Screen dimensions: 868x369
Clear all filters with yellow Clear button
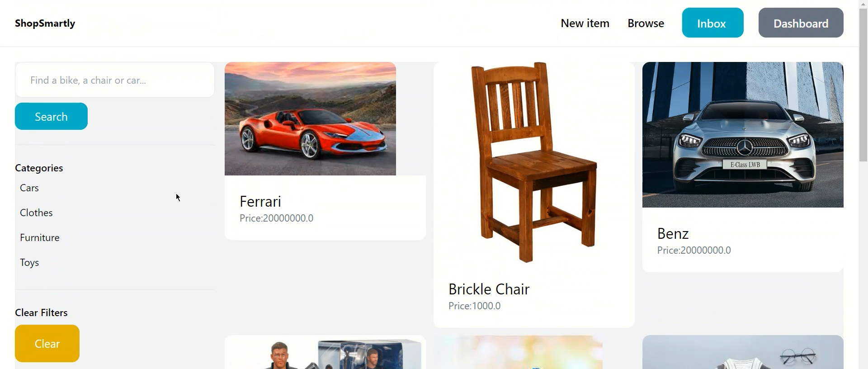point(47,343)
